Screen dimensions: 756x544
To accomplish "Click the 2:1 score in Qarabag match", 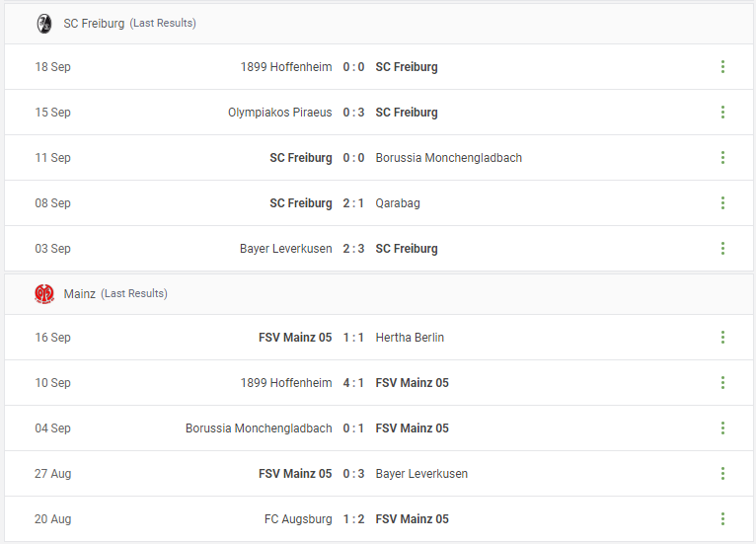I will (353, 203).
